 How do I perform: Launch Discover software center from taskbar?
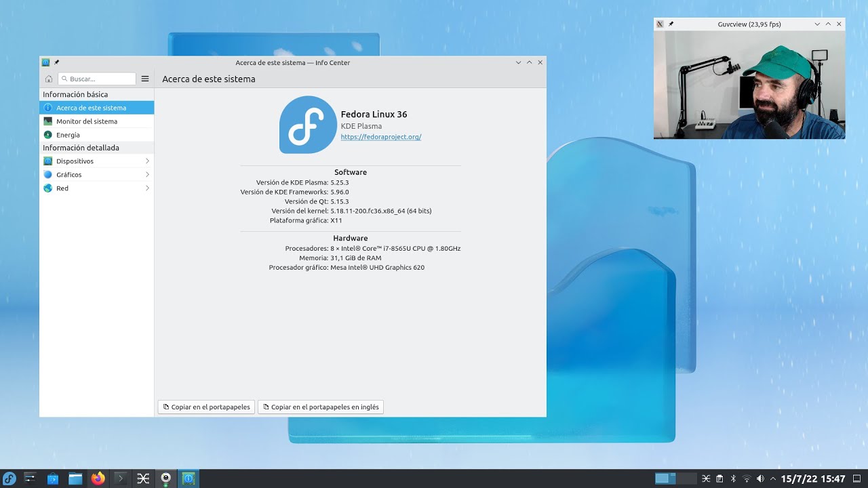pyautogui.click(x=53, y=479)
